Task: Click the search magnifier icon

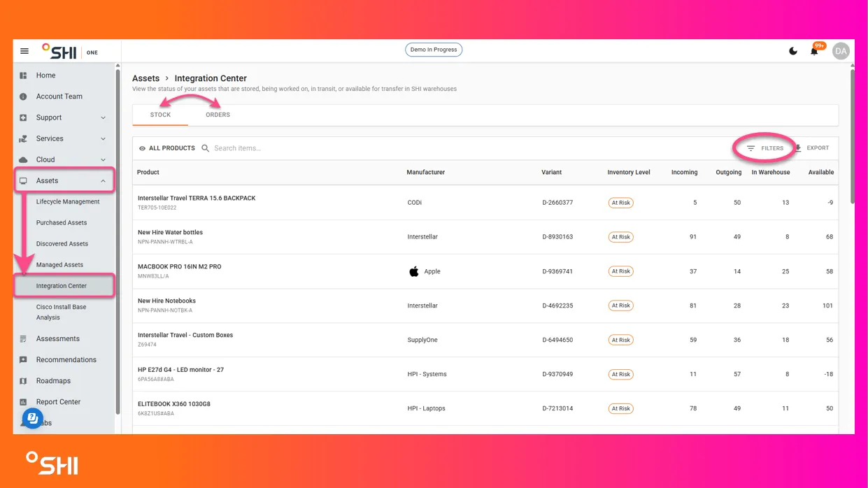Action: pos(206,148)
